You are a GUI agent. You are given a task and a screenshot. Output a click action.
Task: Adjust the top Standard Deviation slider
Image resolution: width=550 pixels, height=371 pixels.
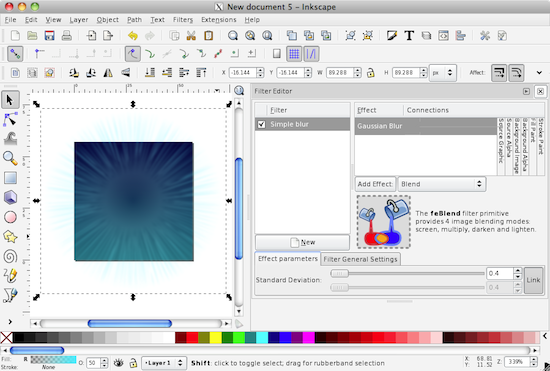click(407, 274)
